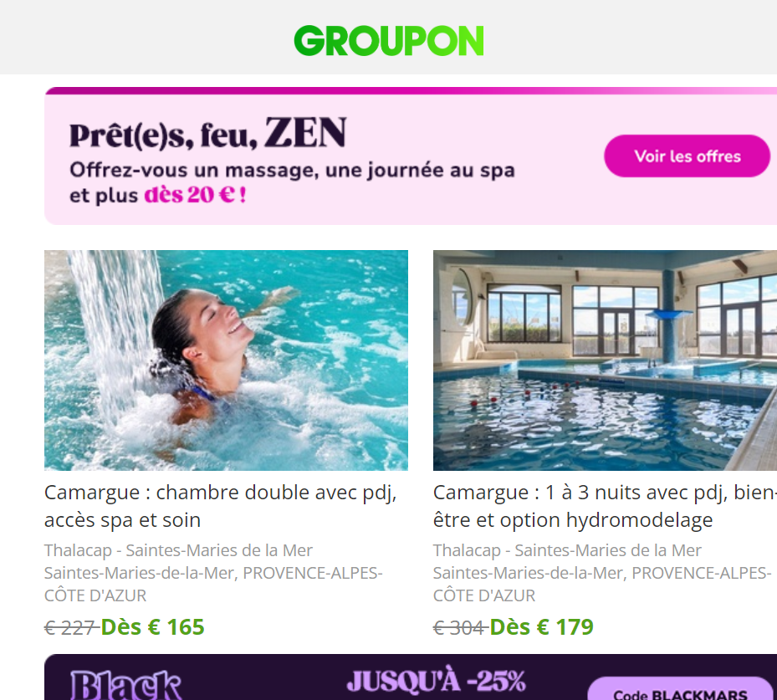Open the 'Voir les offres' button
The image size is (777, 700).
pos(688,156)
